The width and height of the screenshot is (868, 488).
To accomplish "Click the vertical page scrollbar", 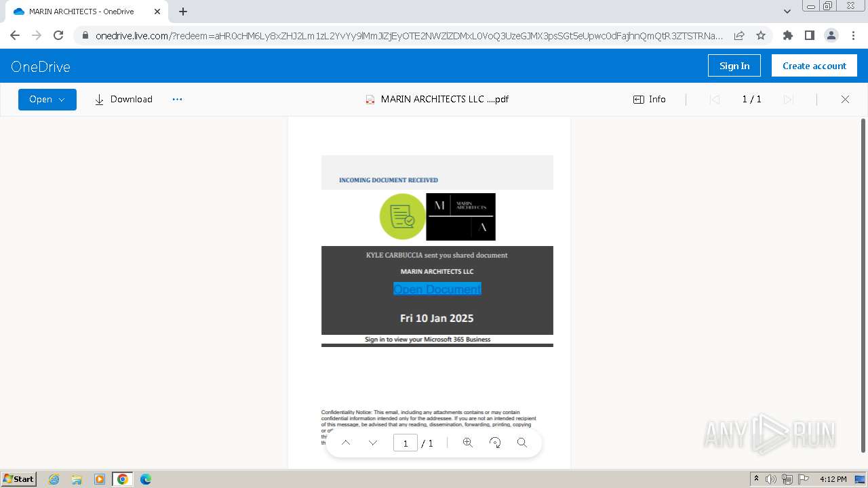I will coord(863,285).
